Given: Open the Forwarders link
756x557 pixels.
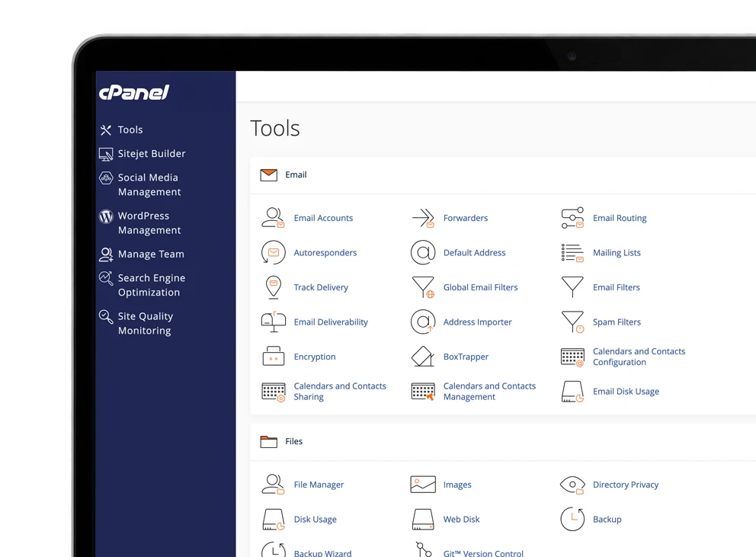Looking at the screenshot, I should [x=466, y=218].
